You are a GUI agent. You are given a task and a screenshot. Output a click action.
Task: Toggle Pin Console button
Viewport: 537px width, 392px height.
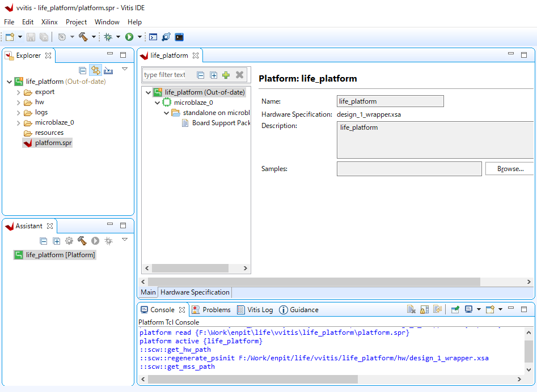click(455, 309)
